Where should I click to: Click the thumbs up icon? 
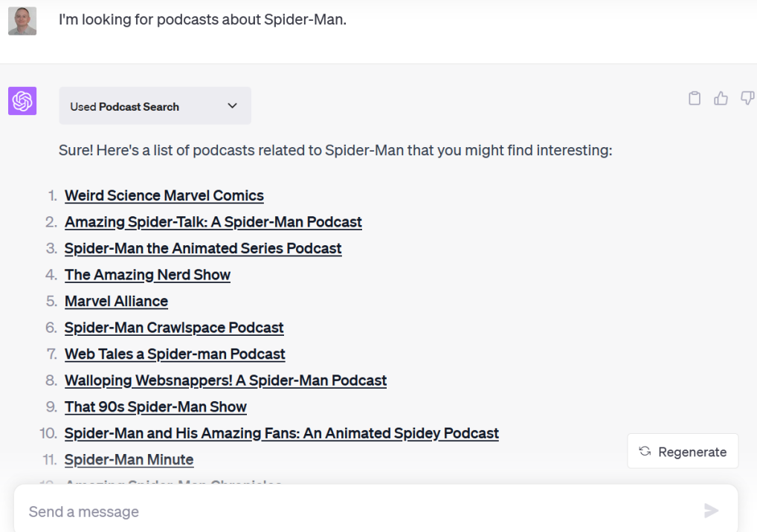721,98
